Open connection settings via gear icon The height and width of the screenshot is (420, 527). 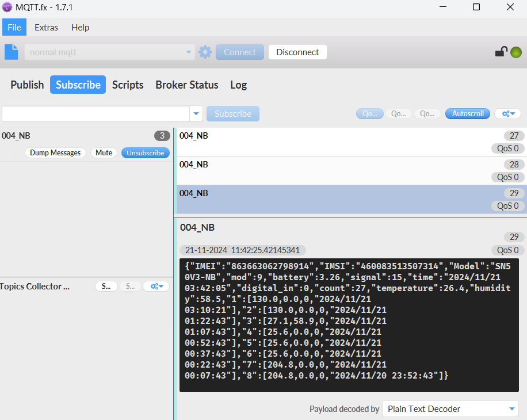(x=205, y=52)
